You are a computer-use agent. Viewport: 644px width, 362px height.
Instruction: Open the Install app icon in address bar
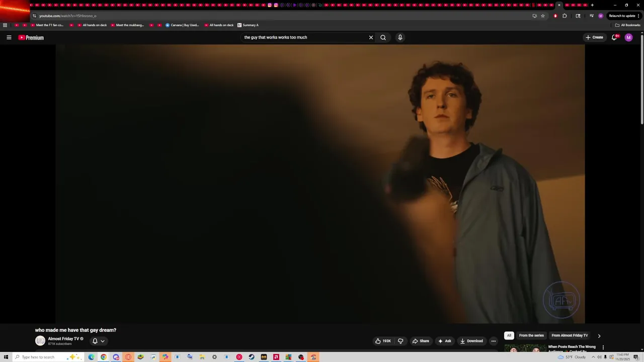[534, 16]
